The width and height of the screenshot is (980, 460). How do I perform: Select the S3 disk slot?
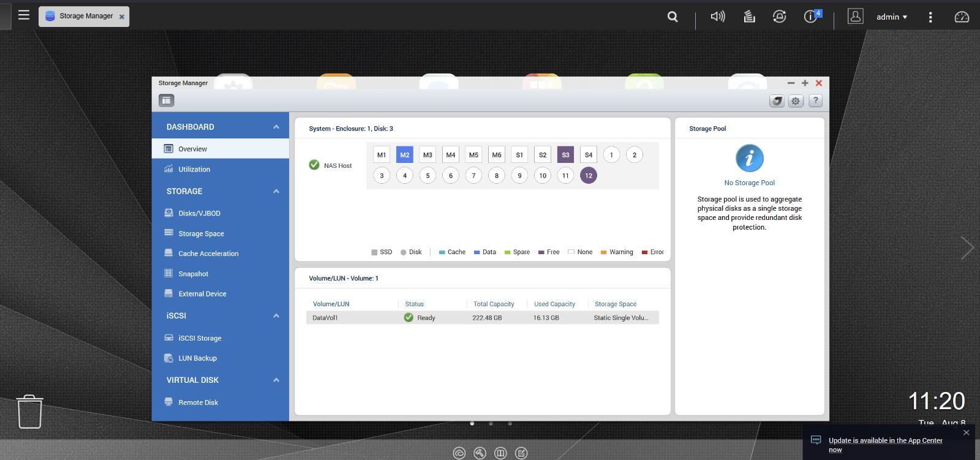(x=565, y=155)
